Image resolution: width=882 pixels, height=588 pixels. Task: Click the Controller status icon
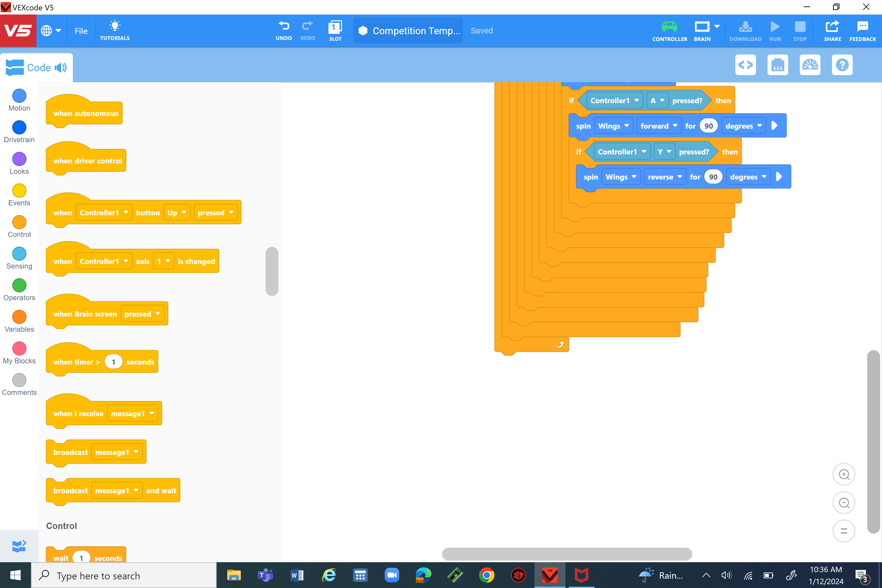pos(669,27)
